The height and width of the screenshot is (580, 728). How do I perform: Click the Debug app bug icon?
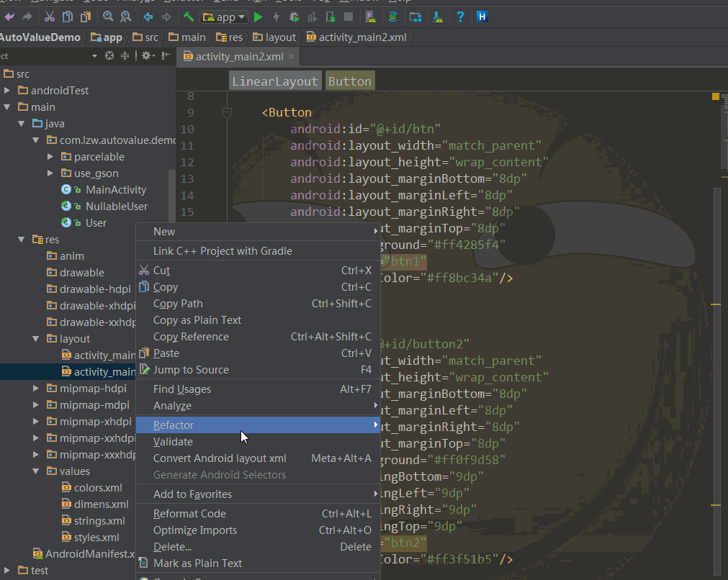[x=295, y=17]
